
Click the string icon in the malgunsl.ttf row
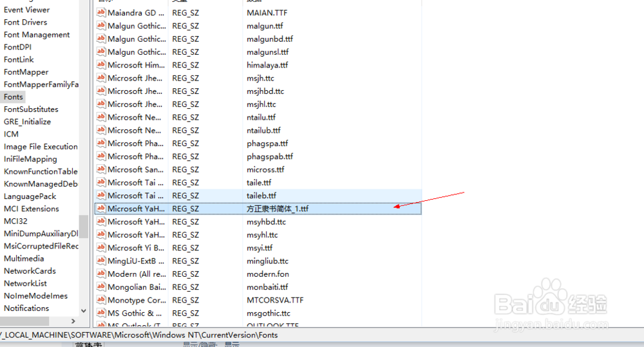(x=101, y=52)
